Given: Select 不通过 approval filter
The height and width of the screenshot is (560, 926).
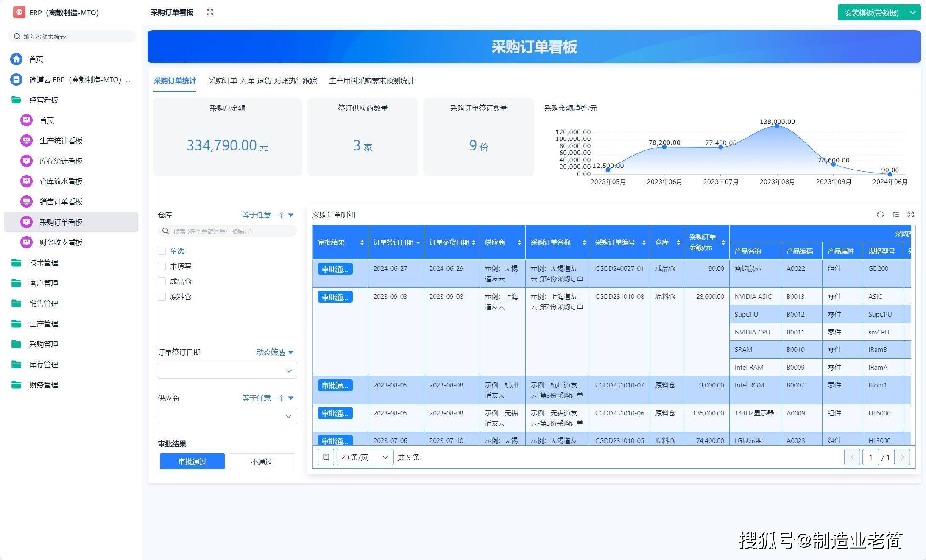Looking at the screenshot, I should pos(262,461).
